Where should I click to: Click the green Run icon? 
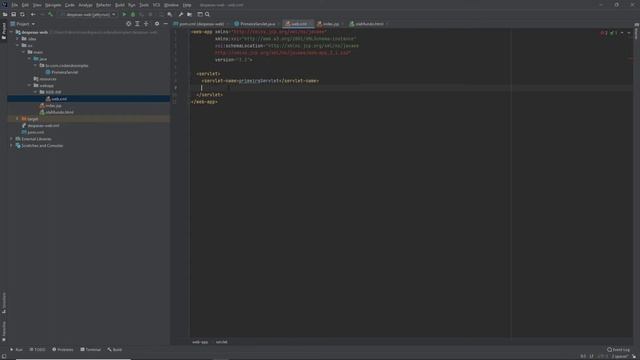(x=124, y=14)
